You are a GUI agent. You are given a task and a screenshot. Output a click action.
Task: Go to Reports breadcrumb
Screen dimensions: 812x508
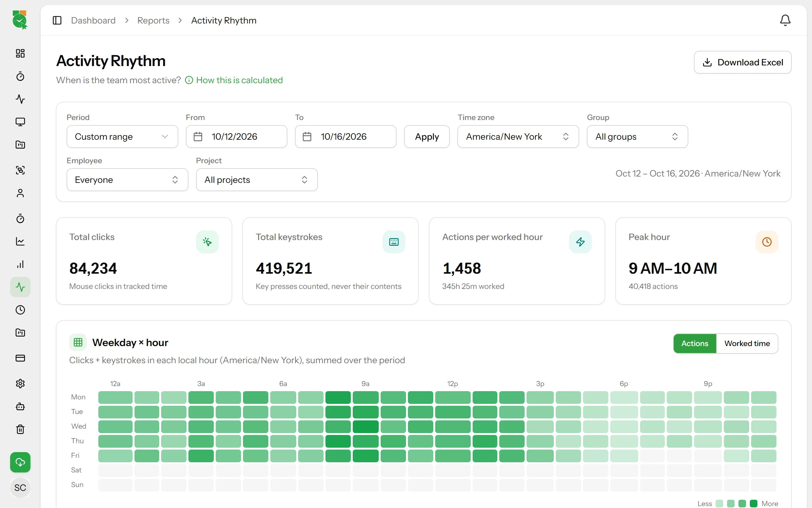coord(153,21)
